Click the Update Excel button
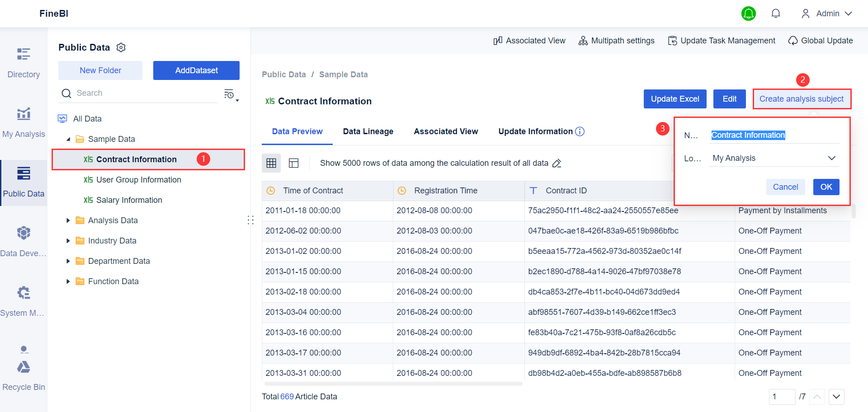Viewport: 868px width, 412px height. [x=675, y=98]
